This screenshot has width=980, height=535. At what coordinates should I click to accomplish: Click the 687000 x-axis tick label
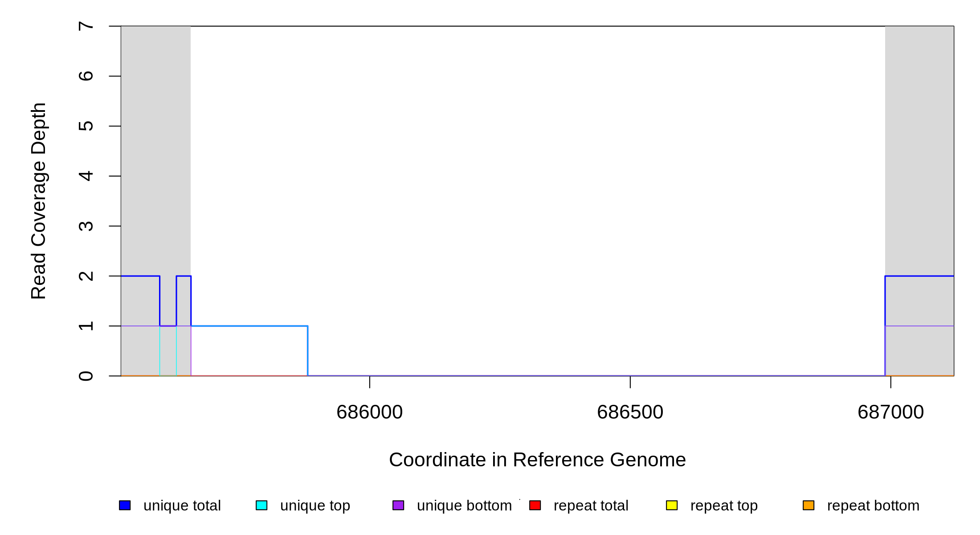(x=890, y=412)
